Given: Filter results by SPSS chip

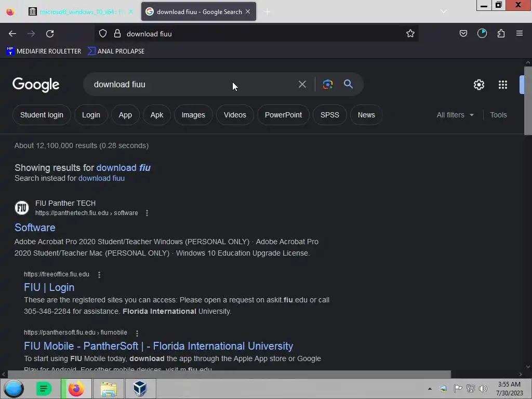Looking at the screenshot, I should tap(330, 115).
